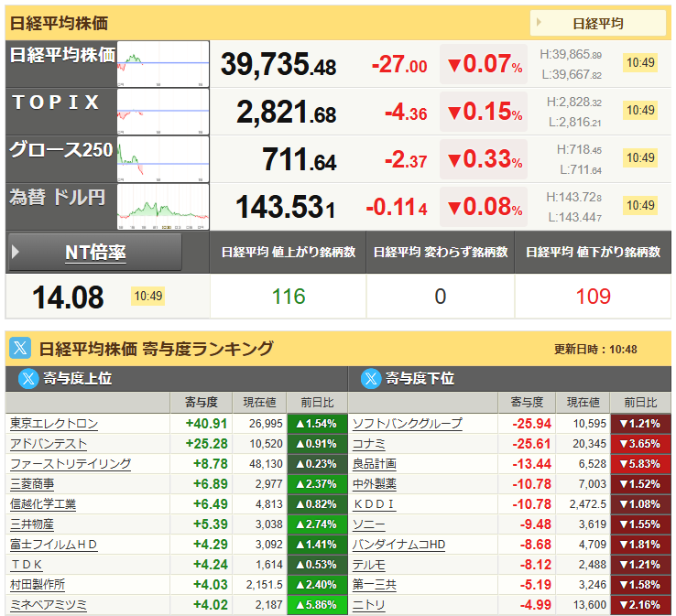The height and width of the screenshot is (616, 676).
Task: Open the TDK stock link
Action: tap(27, 565)
